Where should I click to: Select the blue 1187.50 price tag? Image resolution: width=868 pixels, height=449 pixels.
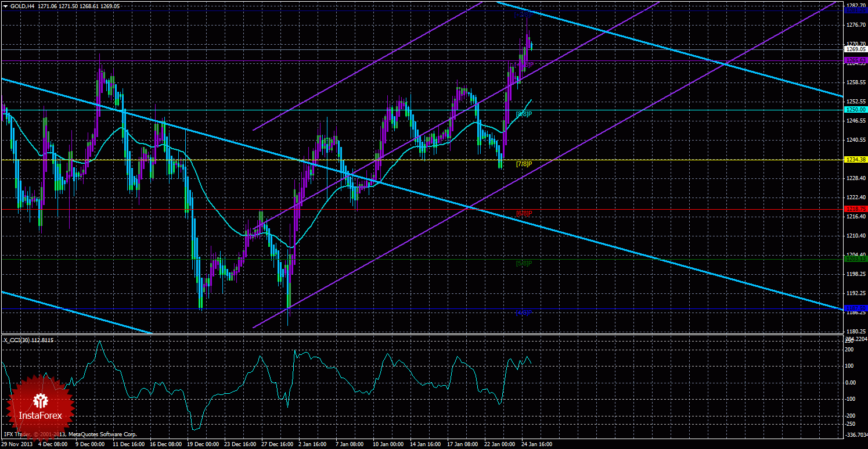pyautogui.click(x=856, y=308)
